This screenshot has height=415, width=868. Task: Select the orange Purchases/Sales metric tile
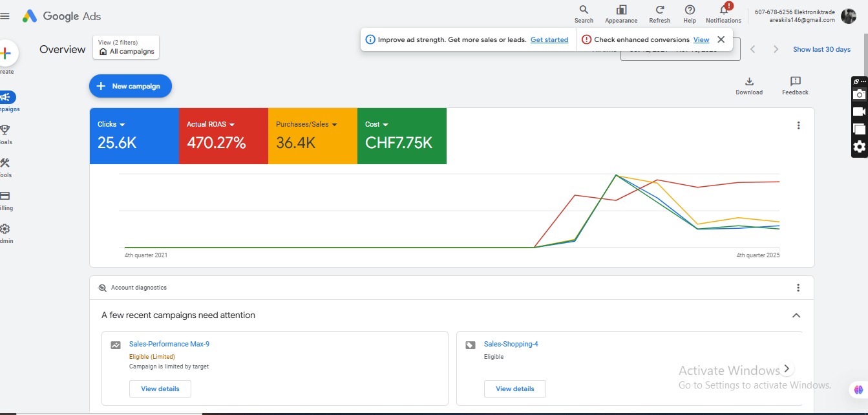tap(312, 136)
